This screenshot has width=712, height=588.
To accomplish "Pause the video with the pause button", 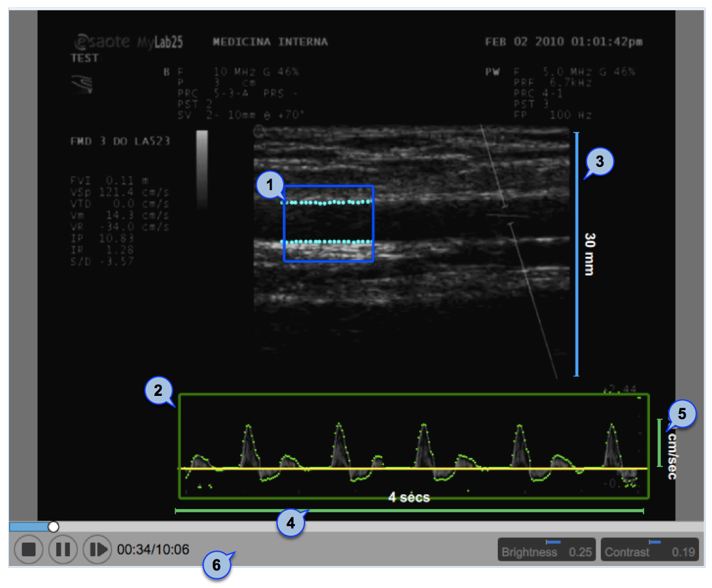I will pos(63,549).
